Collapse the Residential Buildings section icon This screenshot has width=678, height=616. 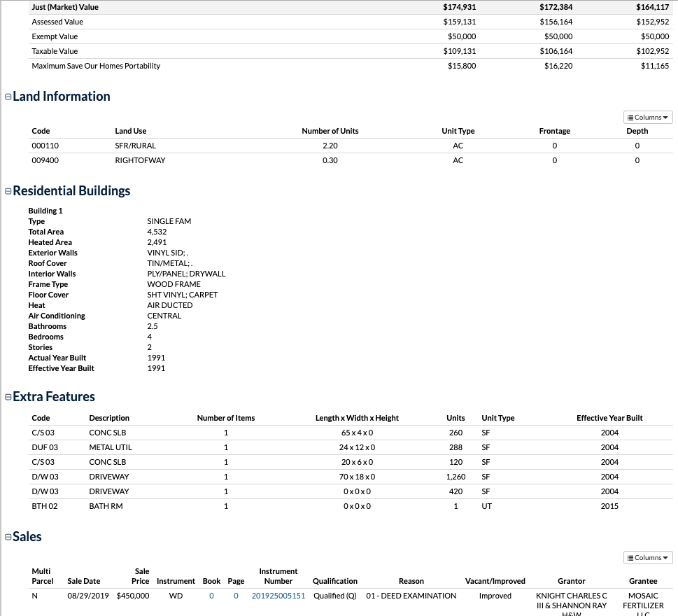click(8, 191)
